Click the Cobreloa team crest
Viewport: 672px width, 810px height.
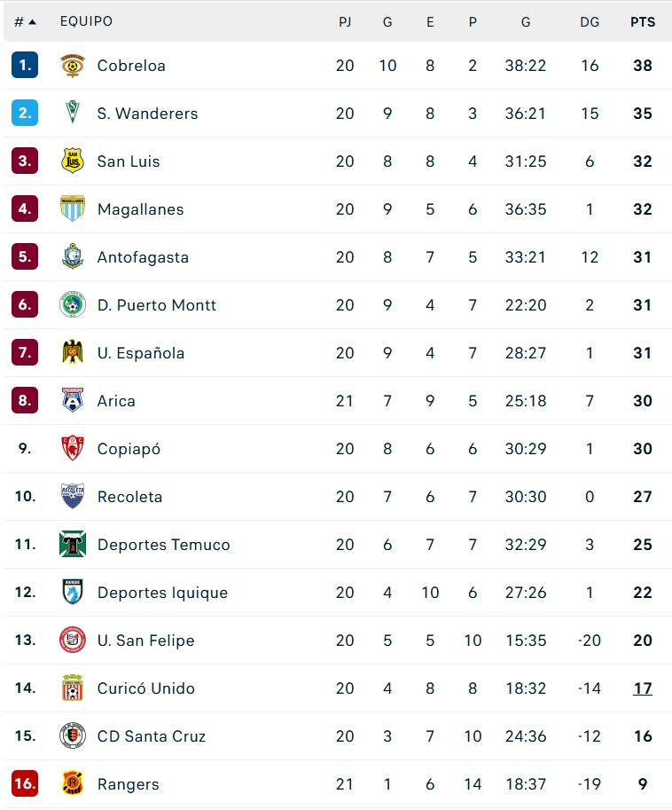tap(73, 66)
